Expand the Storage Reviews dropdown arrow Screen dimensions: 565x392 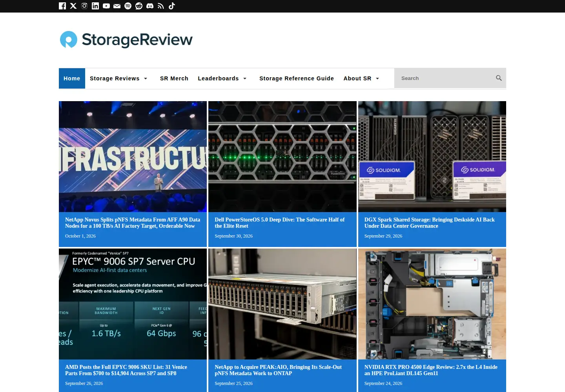point(146,78)
